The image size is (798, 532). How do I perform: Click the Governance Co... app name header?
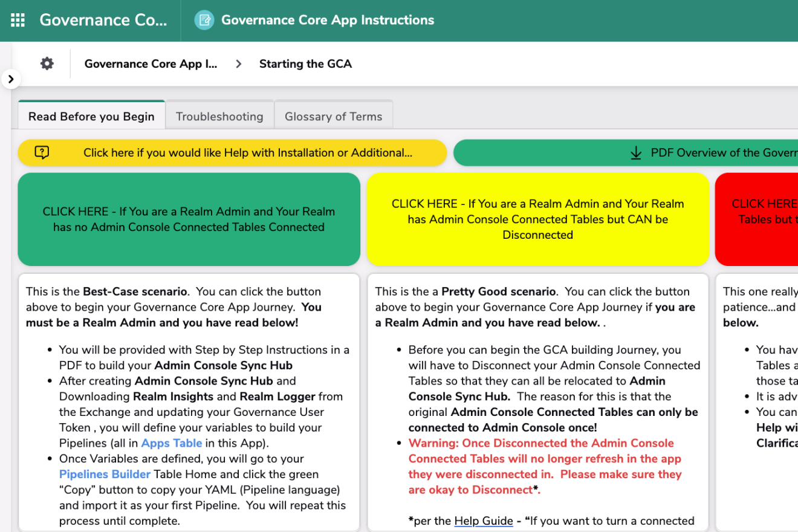(103, 20)
